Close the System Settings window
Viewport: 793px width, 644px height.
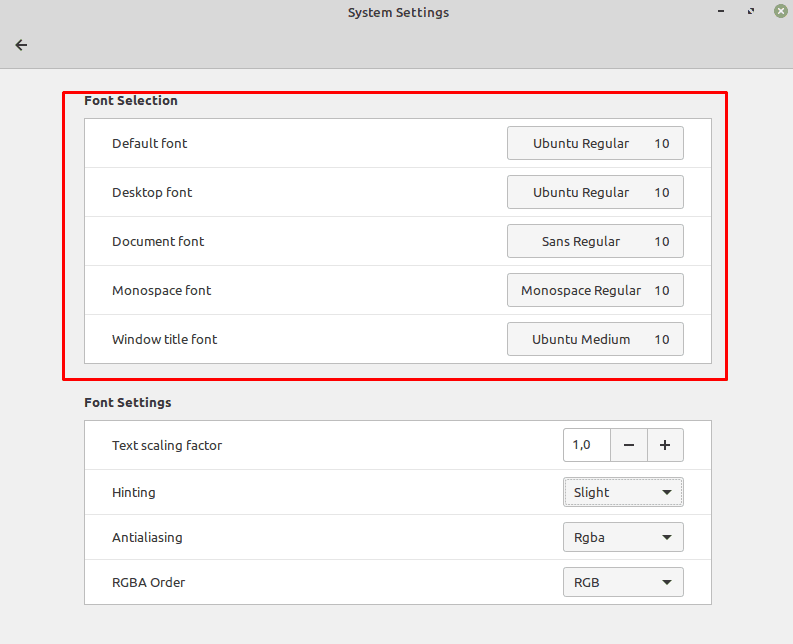(x=781, y=11)
